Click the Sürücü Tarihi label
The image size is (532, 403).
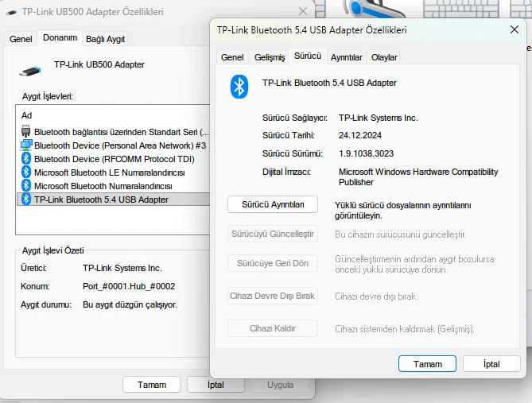pos(289,135)
